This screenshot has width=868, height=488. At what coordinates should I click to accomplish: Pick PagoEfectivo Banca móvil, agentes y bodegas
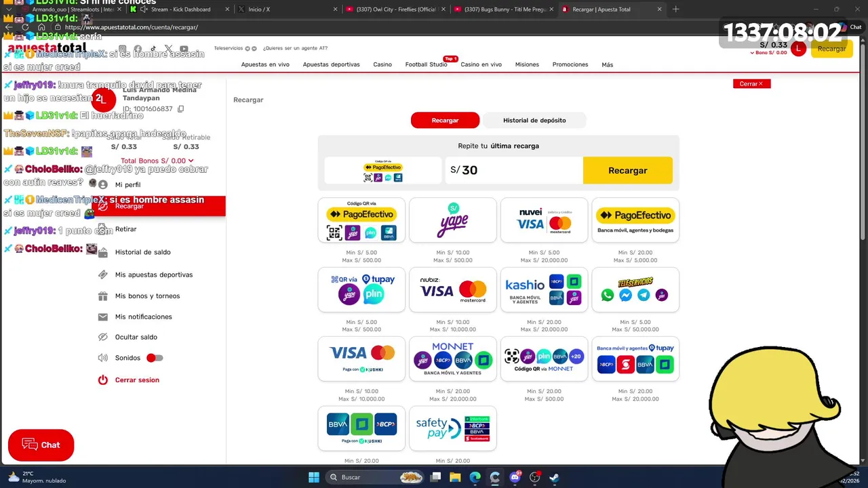pos(635,220)
